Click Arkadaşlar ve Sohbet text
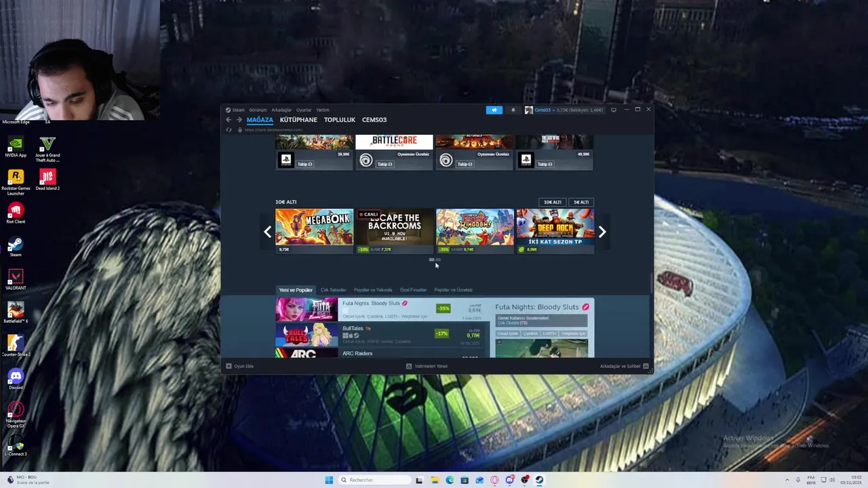Screen dimensions: 868x488 pos(620,366)
